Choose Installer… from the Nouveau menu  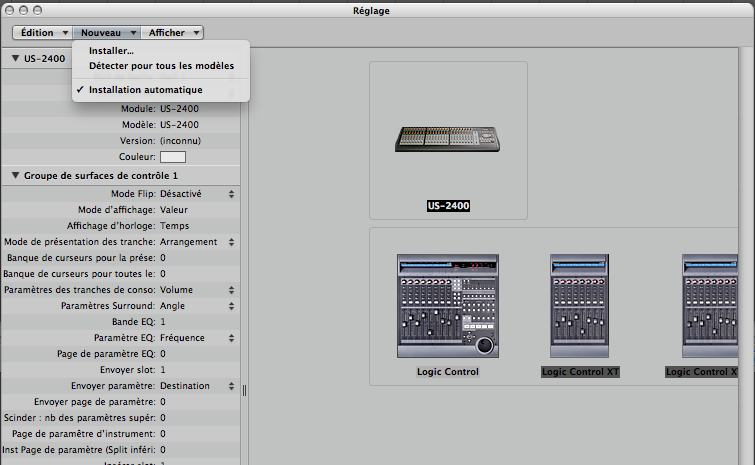(x=111, y=51)
